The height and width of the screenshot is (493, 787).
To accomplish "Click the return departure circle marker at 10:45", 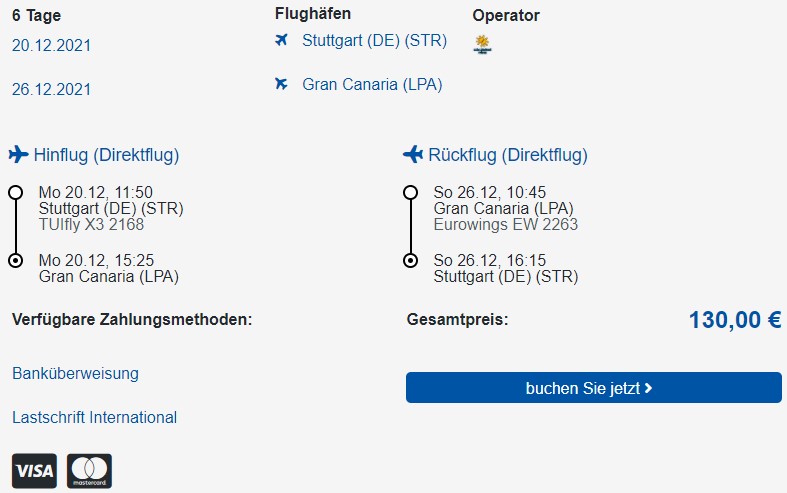I will coord(411,192).
